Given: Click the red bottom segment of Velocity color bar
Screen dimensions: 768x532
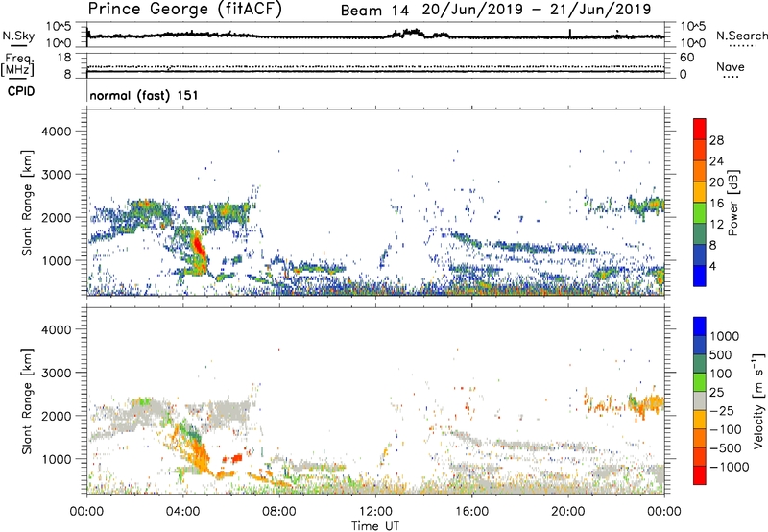Looking at the screenshot, I should [x=700, y=475].
